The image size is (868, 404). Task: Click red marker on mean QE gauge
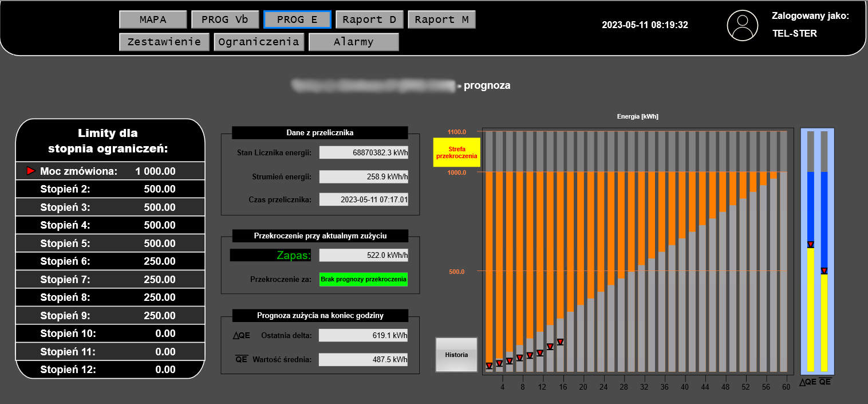pos(824,270)
